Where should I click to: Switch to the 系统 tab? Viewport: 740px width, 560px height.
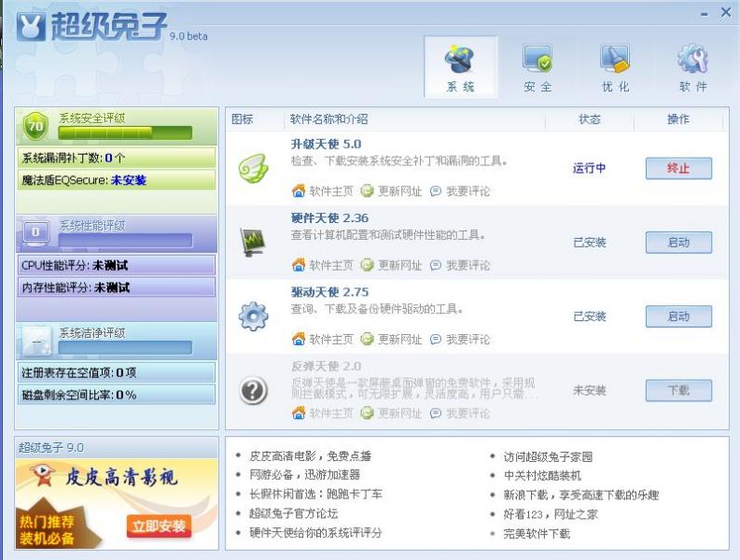[461, 66]
